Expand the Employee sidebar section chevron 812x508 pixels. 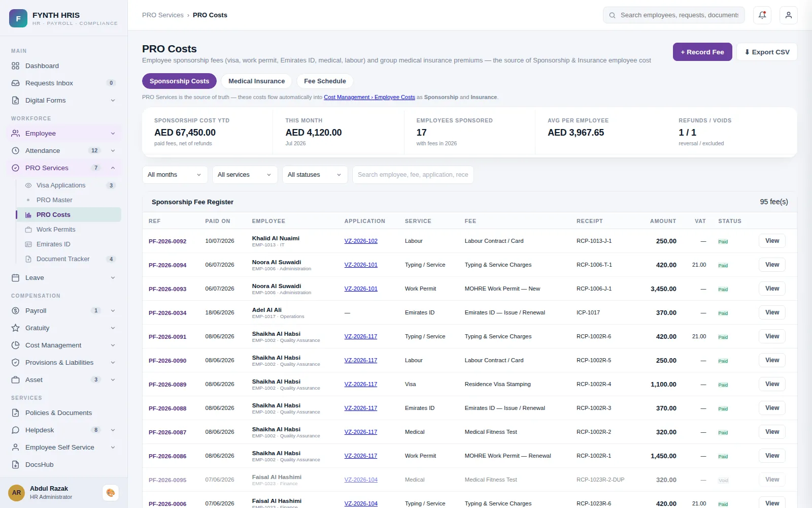click(113, 134)
